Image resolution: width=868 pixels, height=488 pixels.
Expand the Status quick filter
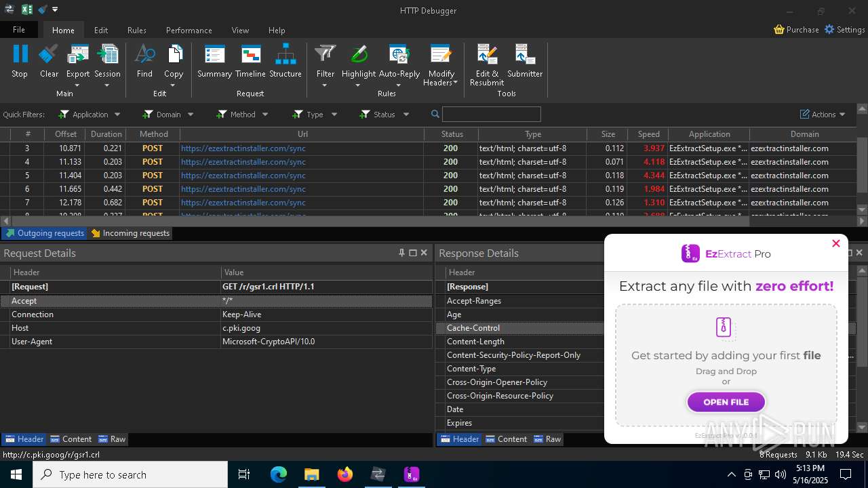pos(406,115)
